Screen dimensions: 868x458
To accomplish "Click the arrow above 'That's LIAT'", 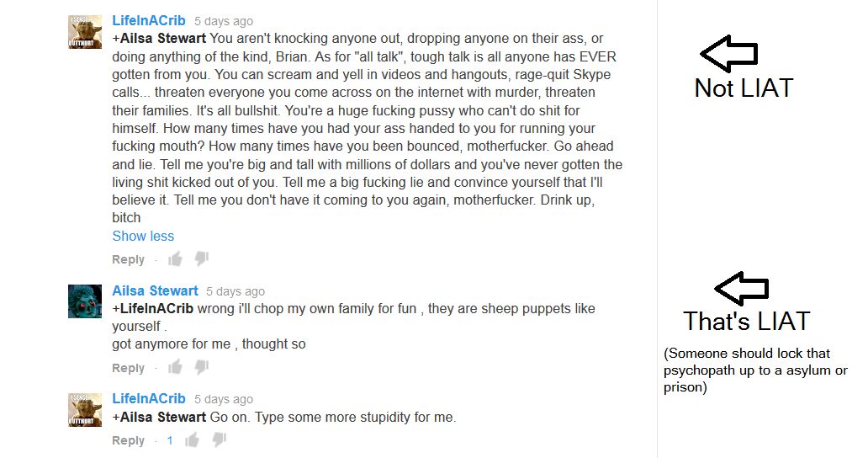I will 741,288.
